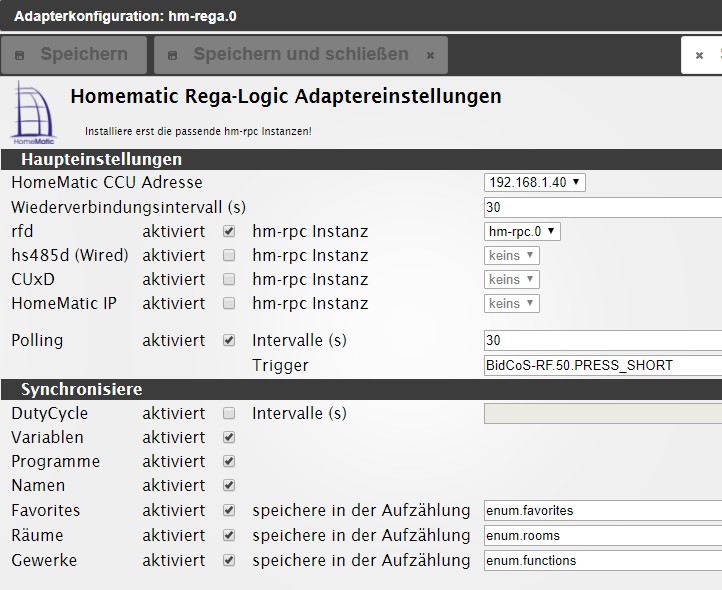Open the hs485d hm-rpc Instanz dropdown

[512, 255]
